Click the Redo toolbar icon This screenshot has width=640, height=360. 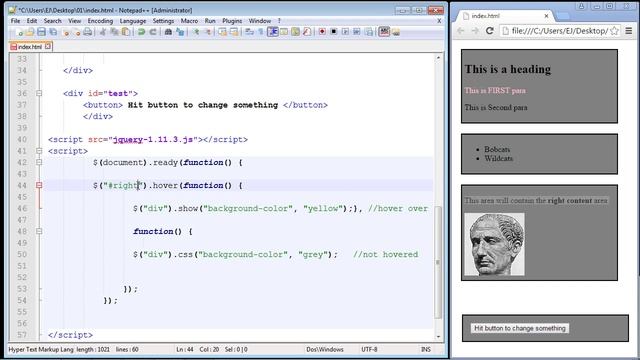click(x=153, y=32)
